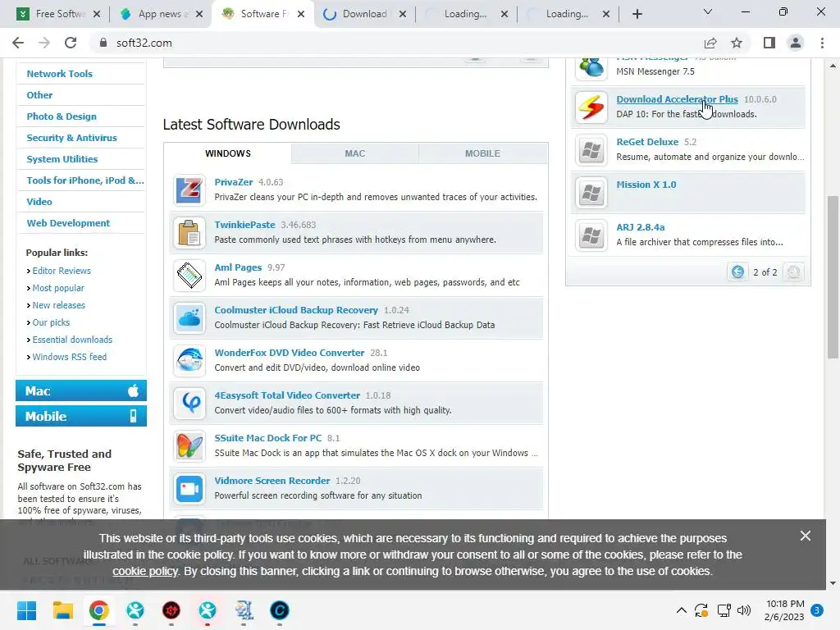Open the Editor Reviews popular link
The width and height of the screenshot is (840, 630).
[62, 271]
